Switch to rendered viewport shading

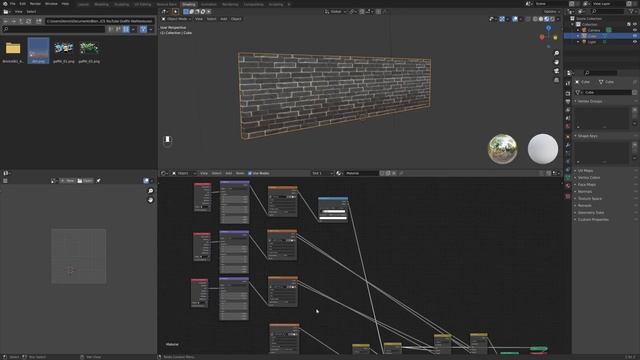pyautogui.click(x=552, y=19)
